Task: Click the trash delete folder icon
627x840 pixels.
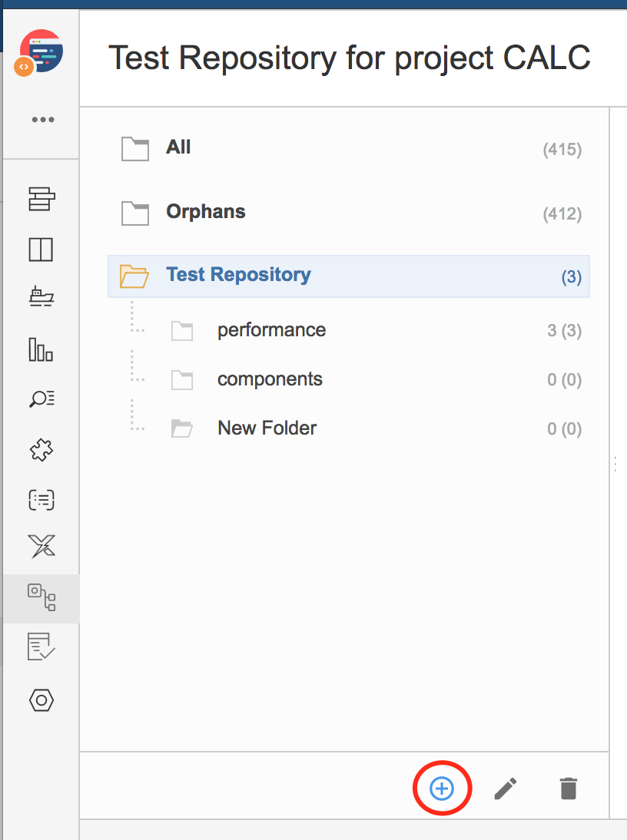Action: click(569, 789)
